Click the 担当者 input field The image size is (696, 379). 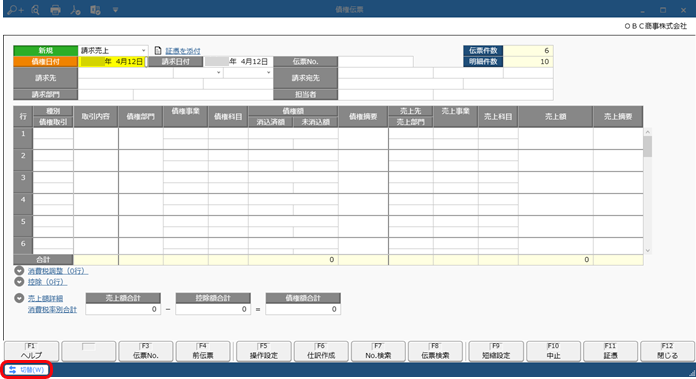pos(385,95)
